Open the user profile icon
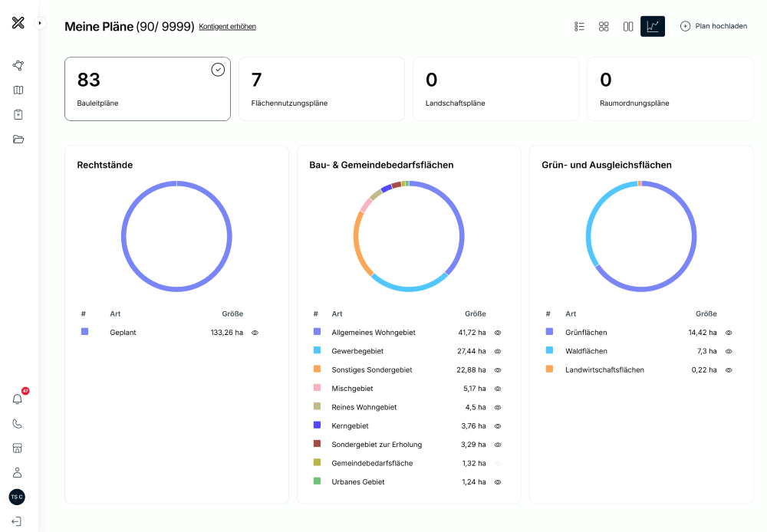 (x=18, y=472)
